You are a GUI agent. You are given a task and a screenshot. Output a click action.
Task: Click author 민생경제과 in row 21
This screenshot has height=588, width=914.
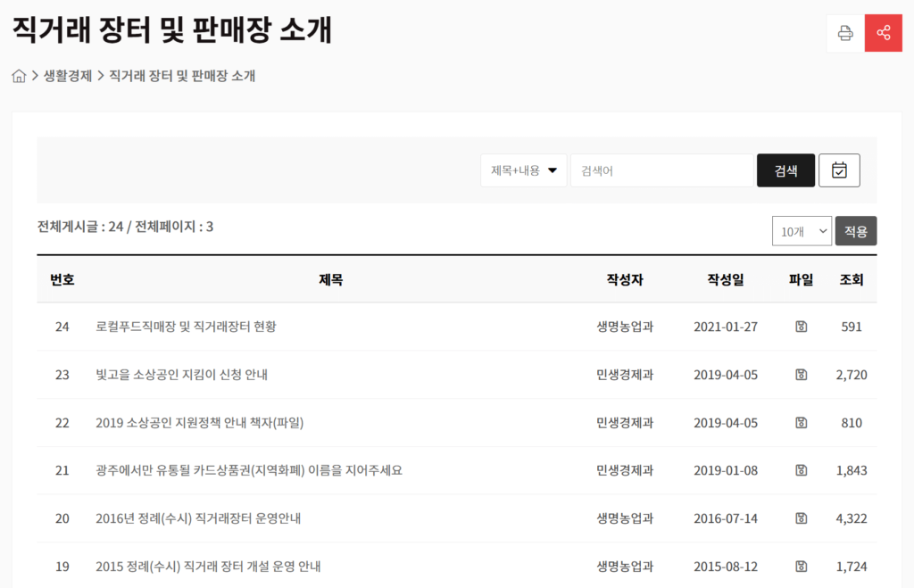(625, 470)
